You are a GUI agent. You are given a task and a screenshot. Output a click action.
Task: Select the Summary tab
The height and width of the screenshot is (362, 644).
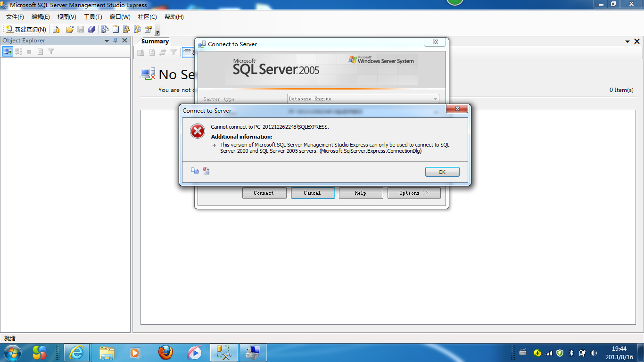pos(155,41)
